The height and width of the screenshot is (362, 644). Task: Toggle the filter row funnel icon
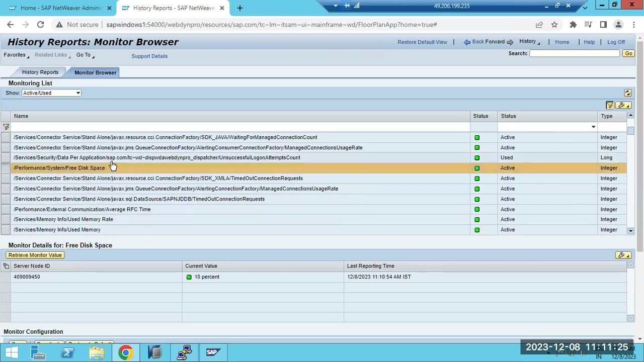coord(610,105)
